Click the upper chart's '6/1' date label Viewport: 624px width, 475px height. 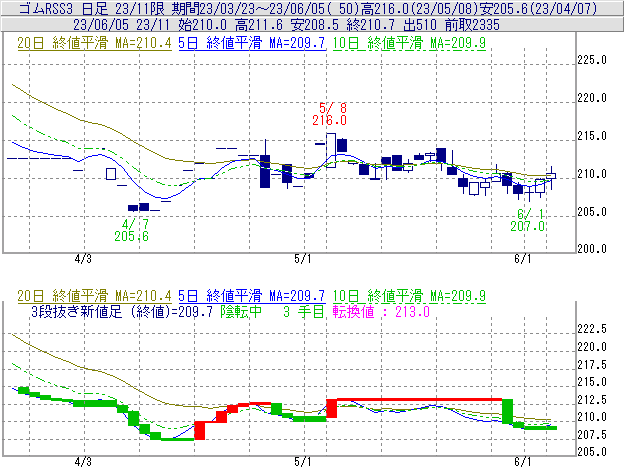pos(523,259)
